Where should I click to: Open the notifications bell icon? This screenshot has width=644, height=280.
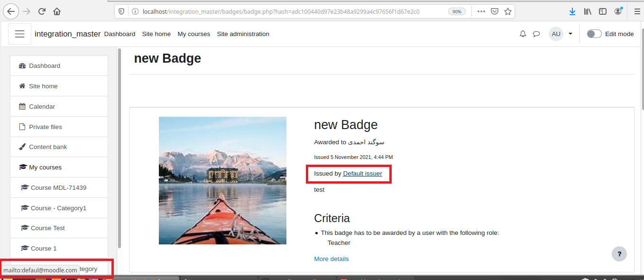[x=523, y=34]
